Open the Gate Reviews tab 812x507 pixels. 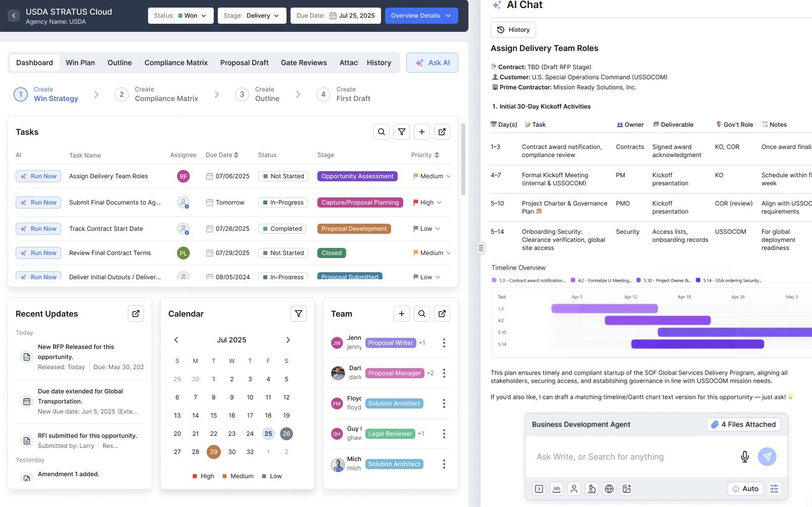pyautogui.click(x=304, y=63)
